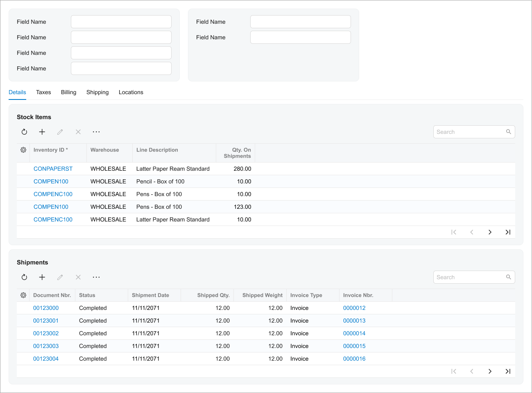This screenshot has width=532, height=393.
Task: Go to next page of Shipments
Action: click(490, 371)
